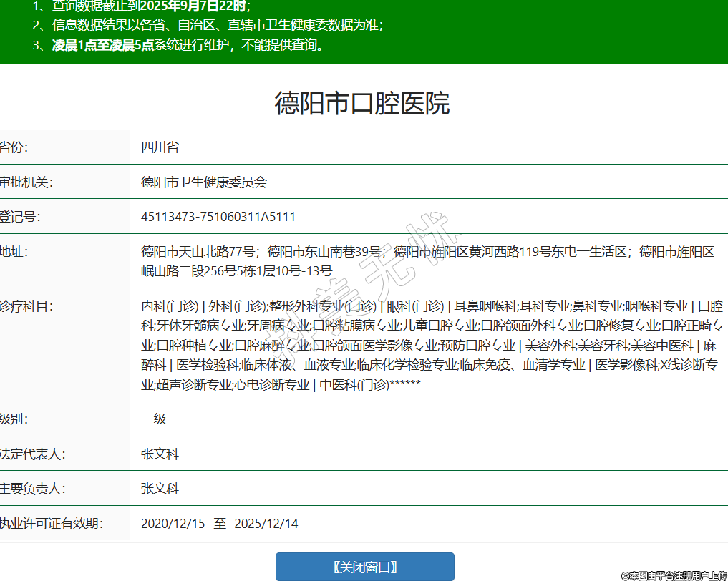This screenshot has height=581, width=728.
Task: Click the 四川省 province value
Action: click(160, 147)
